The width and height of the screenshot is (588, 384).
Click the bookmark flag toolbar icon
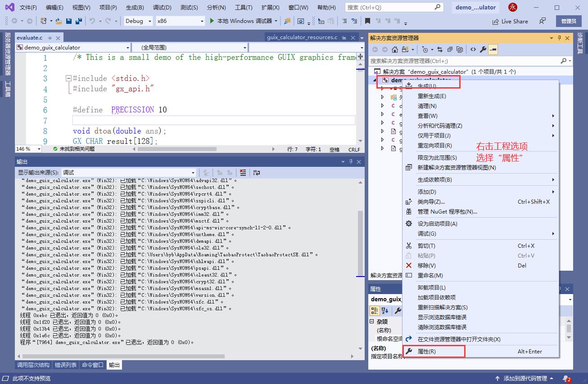pyautogui.click(x=368, y=21)
